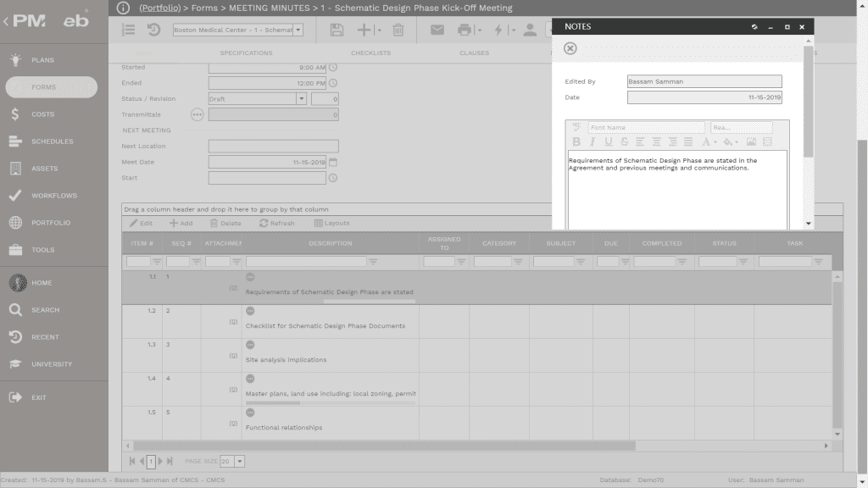Open Font Name combo box in Notes
This screenshot has height=488, width=868.
pyautogui.click(x=646, y=127)
